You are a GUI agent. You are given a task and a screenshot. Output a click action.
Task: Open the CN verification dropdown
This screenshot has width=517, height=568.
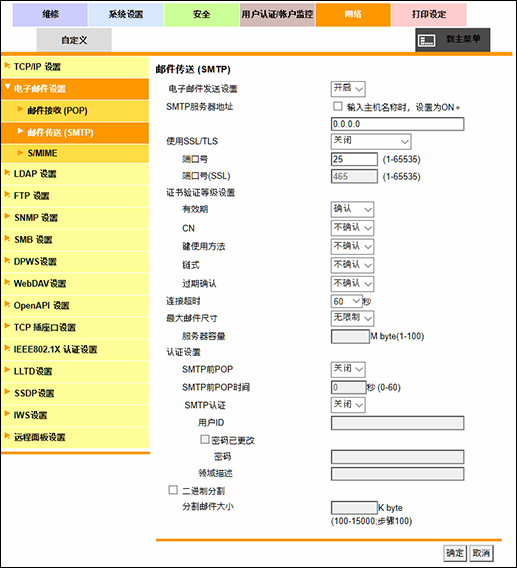click(352, 228)
